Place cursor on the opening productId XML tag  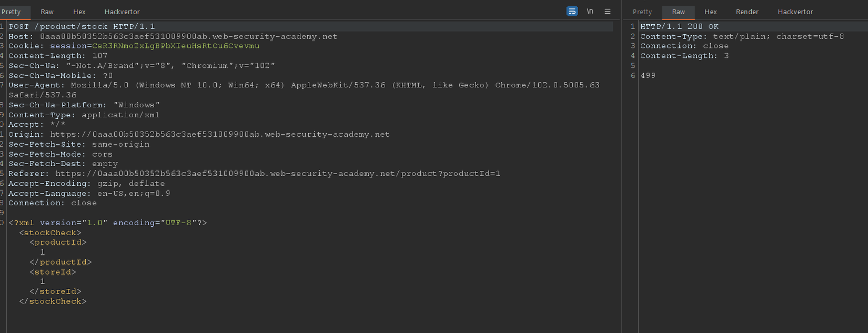[x=58, y=243]
